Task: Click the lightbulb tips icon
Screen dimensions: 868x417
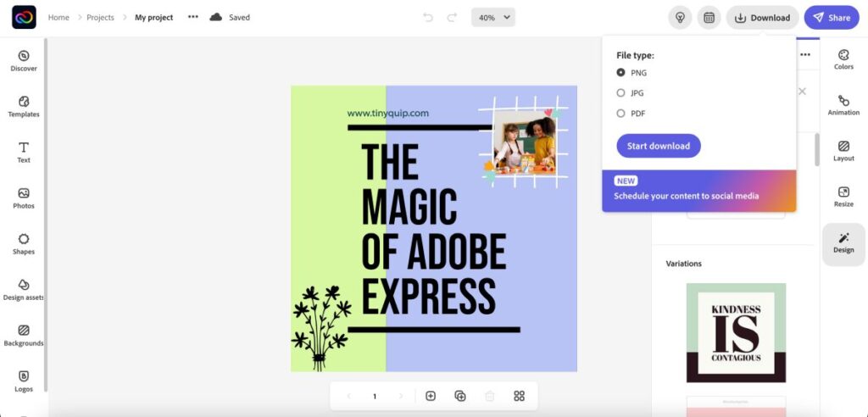Action: click(x=681, y=18)
